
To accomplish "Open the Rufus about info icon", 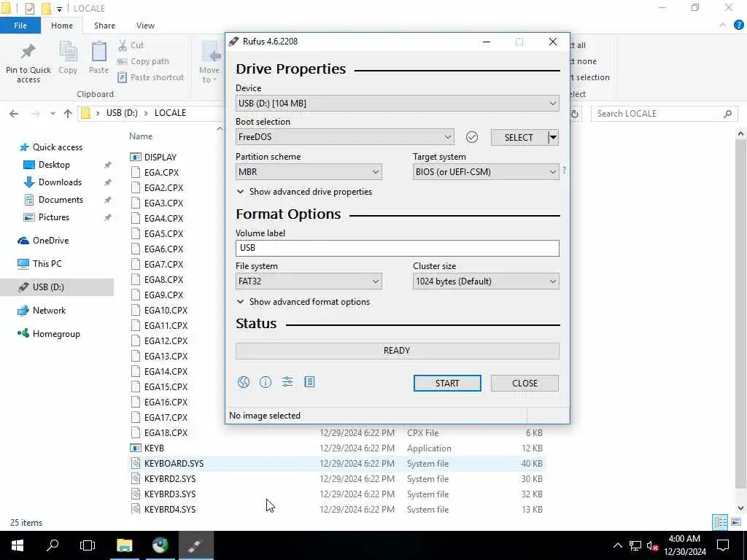I will coord(266,382).
